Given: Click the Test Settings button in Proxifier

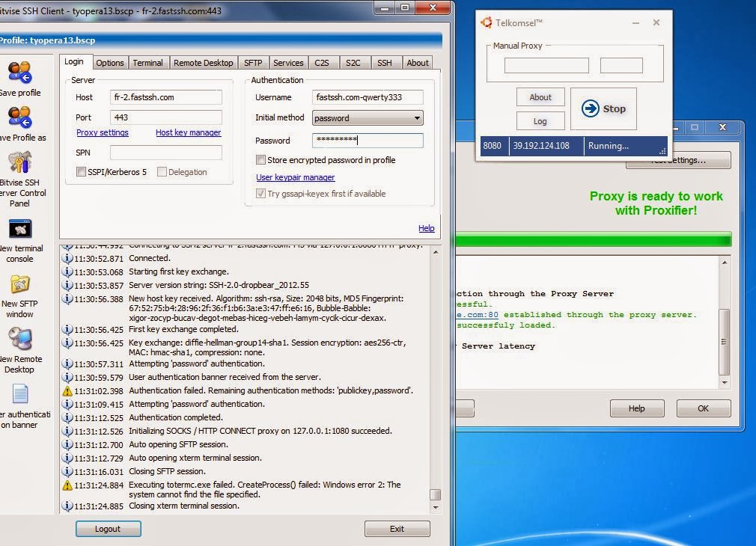Looking at the screenshot, I should [678, 161].
